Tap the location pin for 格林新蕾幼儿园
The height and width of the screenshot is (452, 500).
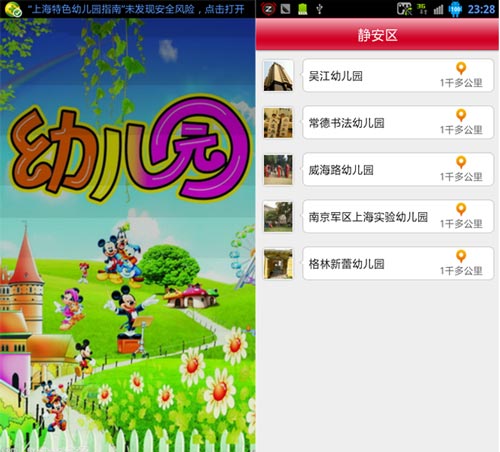point(461,256)
